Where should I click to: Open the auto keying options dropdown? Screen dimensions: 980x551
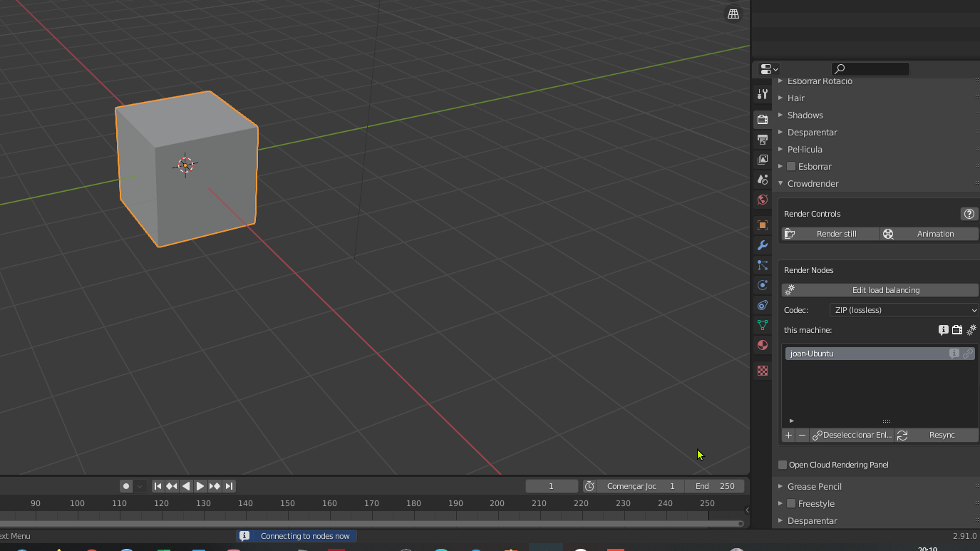click(x=140, y=486)
